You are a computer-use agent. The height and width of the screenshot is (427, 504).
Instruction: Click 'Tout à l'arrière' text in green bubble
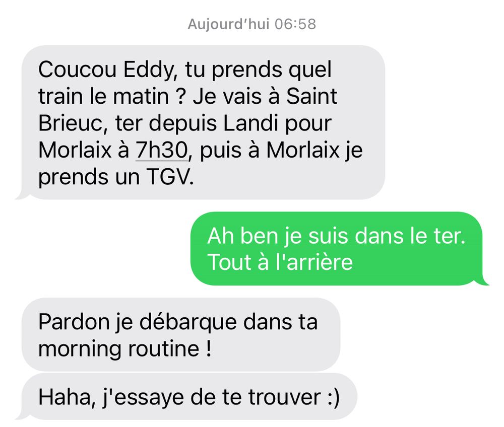click(280, 262)
